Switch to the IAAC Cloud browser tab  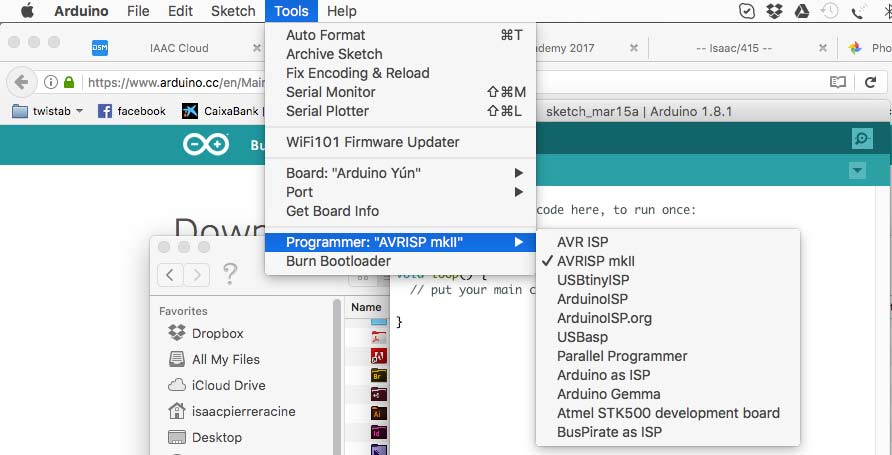tap(179, 48)
